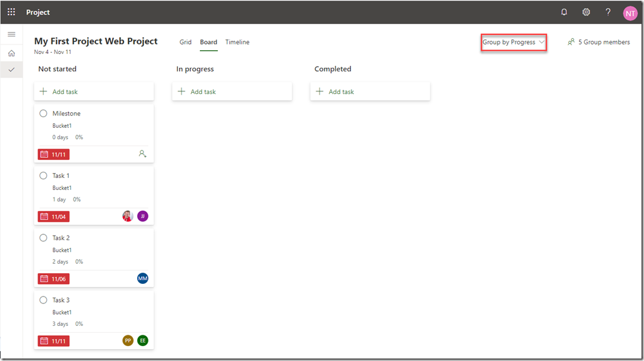
Task: Click the MM avatar on Task 2
Action: click(142, 278)
